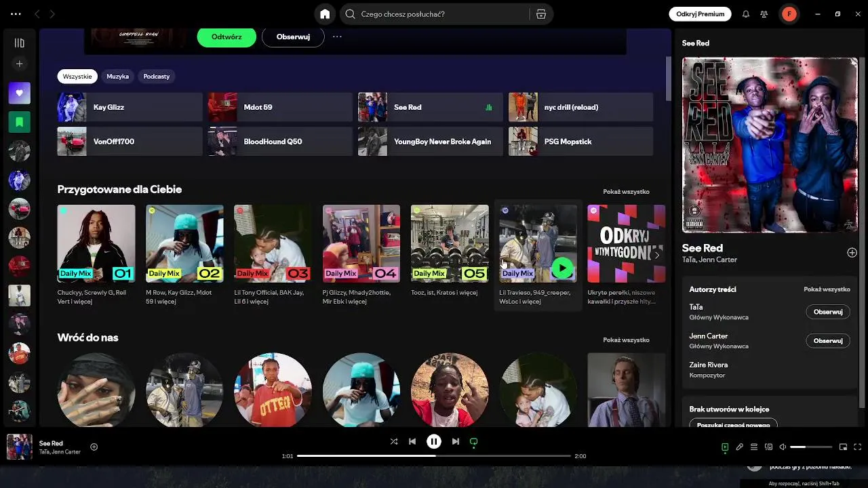Open Daily Mix 05 card
Image resolution: width=868 pixels, height=488 pixels.
pyautogui.click(x=450, y=256)
